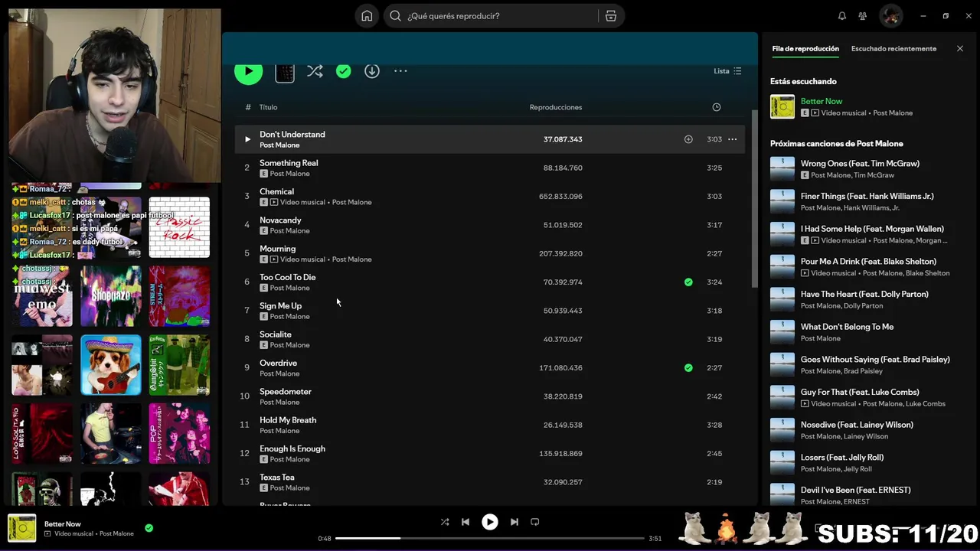980x551 pixels.
Task: Toggle the album saved checkmark
Action: [344, 71]
